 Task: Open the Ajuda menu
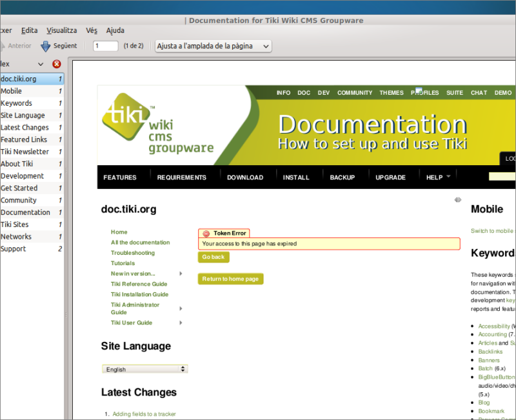[x=115, y=30]
